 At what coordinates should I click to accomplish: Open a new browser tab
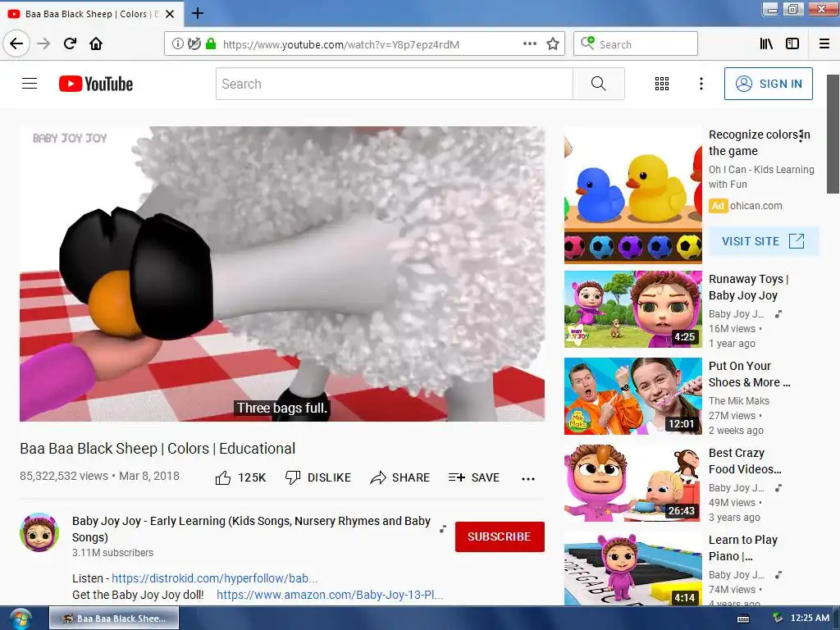198,13
